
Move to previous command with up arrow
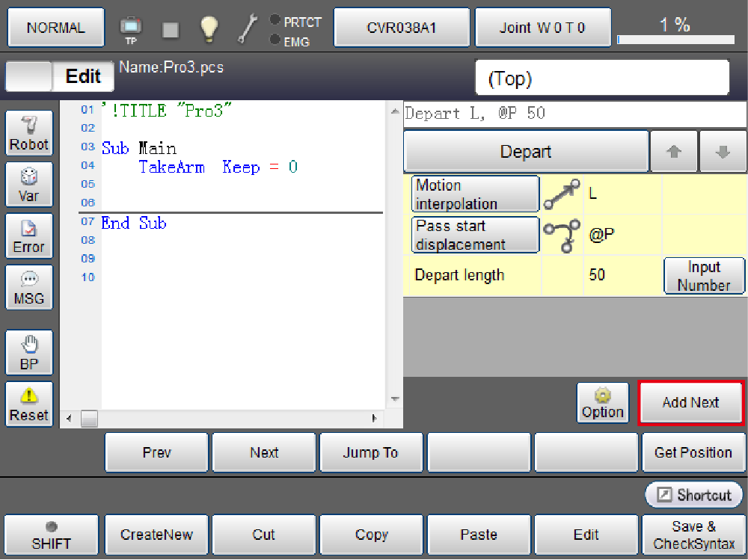coord(674,152)
